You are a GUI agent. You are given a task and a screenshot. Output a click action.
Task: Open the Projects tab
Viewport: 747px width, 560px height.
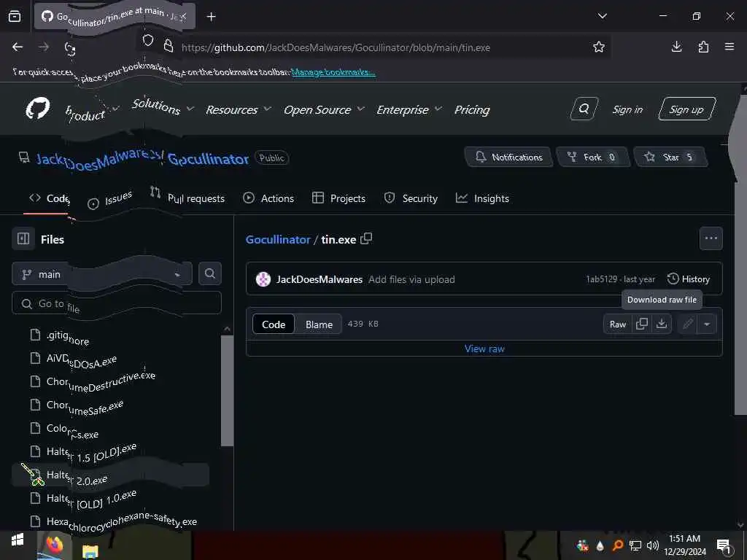click(x=338, y=198)
